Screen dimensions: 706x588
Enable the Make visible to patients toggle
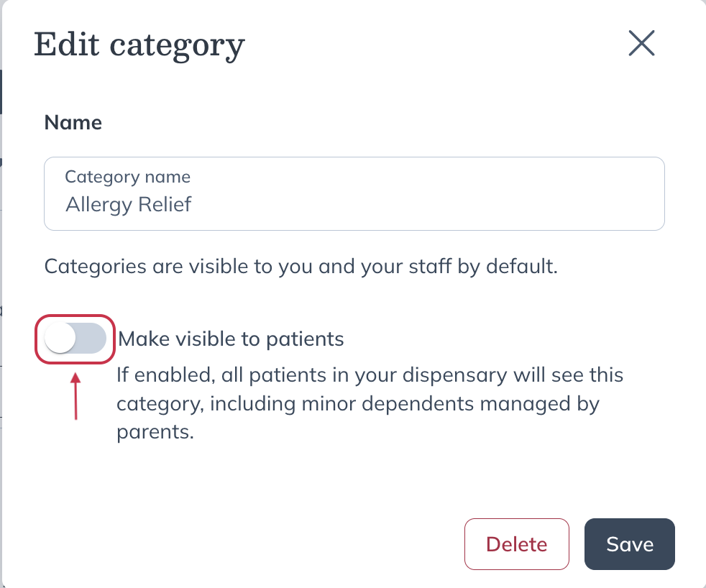click(75, 339)
